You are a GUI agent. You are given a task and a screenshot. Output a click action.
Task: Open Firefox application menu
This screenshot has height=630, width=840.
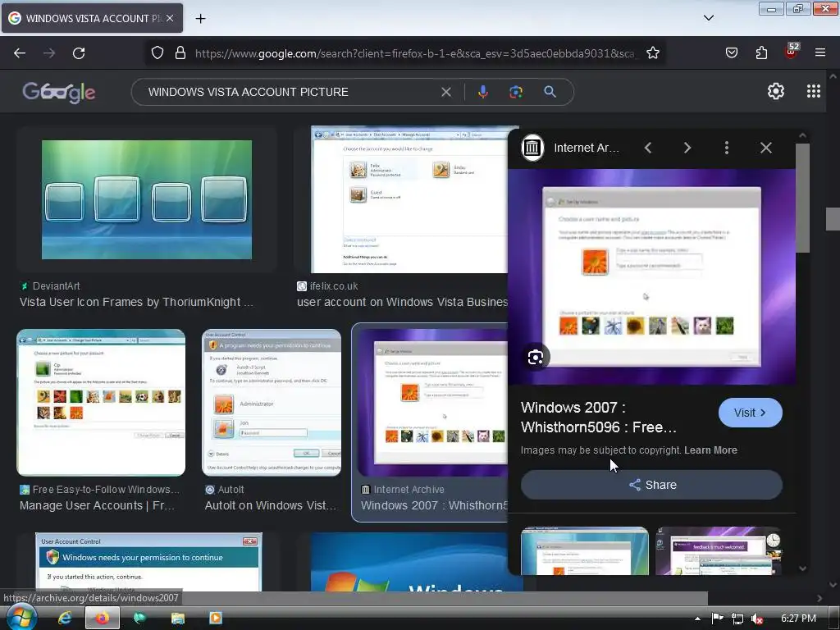pyautogui.click(x=820, y=52)
